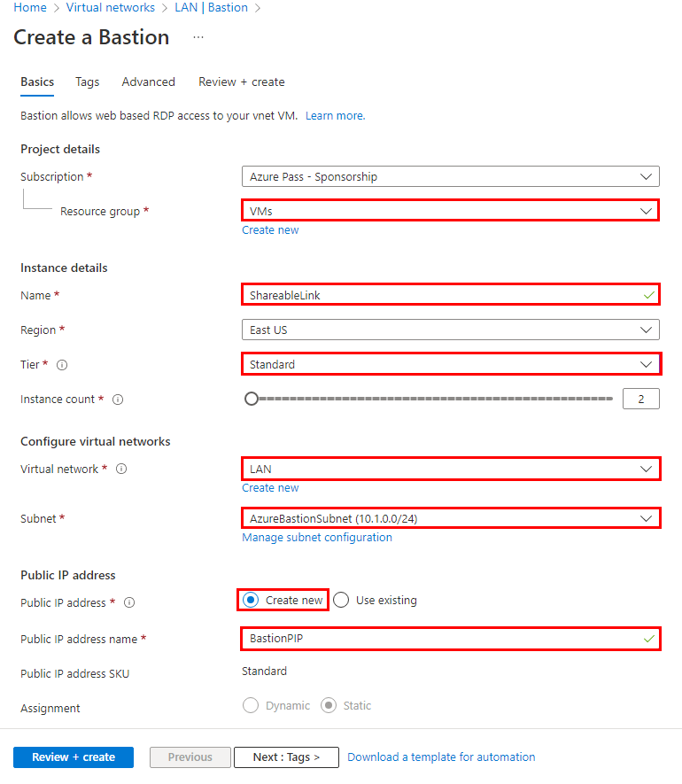Click the Instance count slider handle
The width and height of the screenshot is (682, 784).
pyautogui.click(x=252, y=399)
